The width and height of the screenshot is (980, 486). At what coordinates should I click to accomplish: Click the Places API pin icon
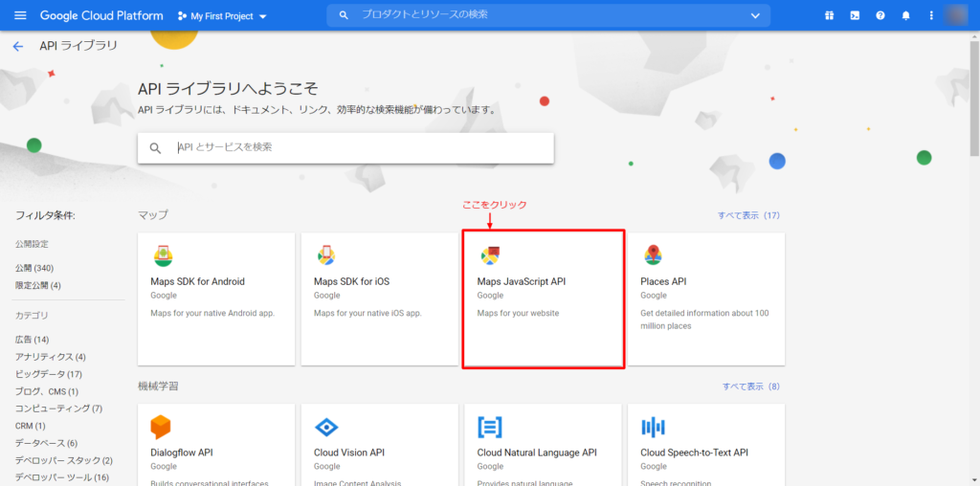pyautogui.click(x=653, y=254)
